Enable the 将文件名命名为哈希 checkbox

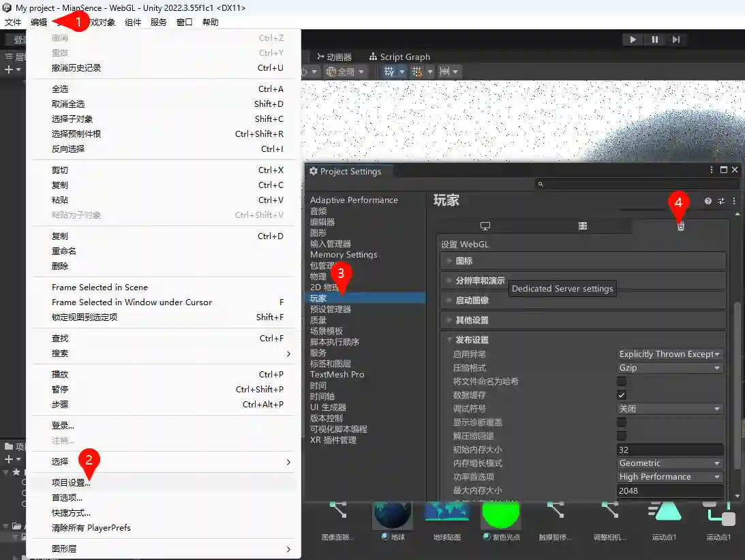tap(623, 381)
